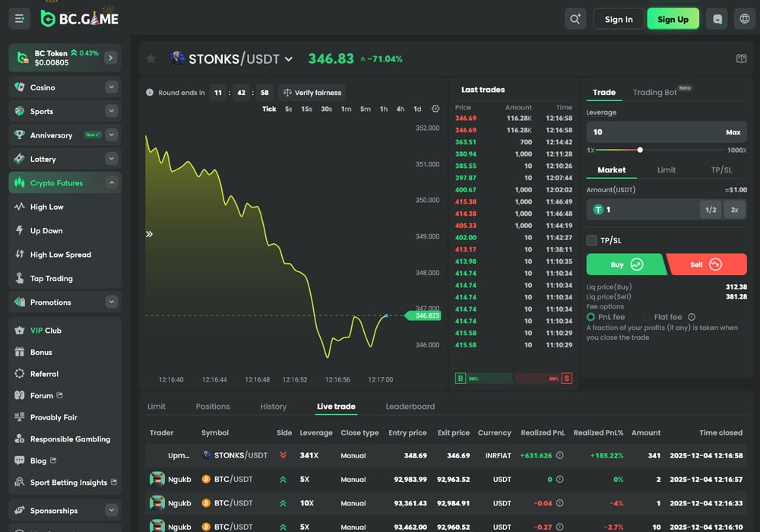Click green Buy button
The height and width of the screenshot is (532, 760).
click(x=626, y=264)
